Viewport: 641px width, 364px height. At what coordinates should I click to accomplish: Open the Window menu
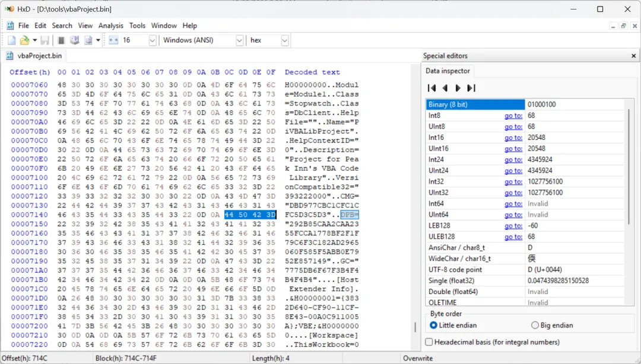(164, 25)
